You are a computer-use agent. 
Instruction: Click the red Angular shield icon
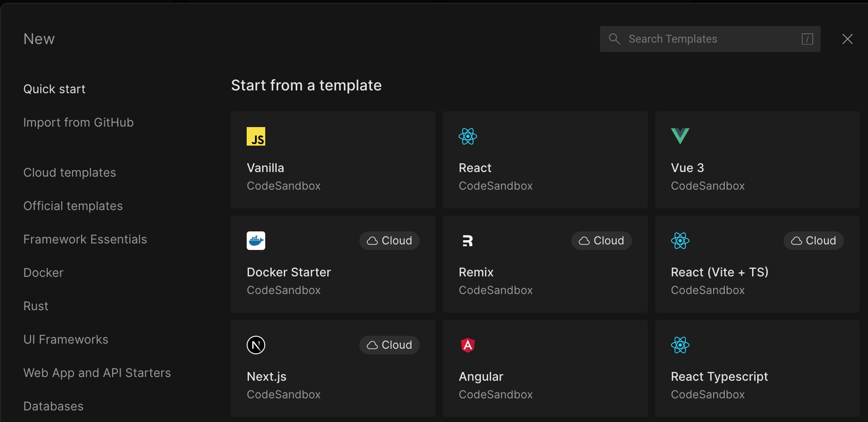pyautogui.click(x=468, y=345)
